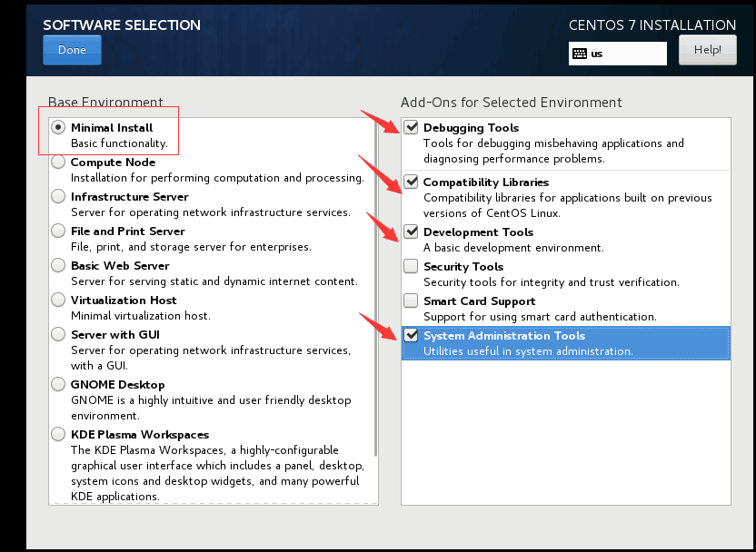756x552 pixels.
Task: Choose GNOME Desktop radio button
Action: point(58,384)
